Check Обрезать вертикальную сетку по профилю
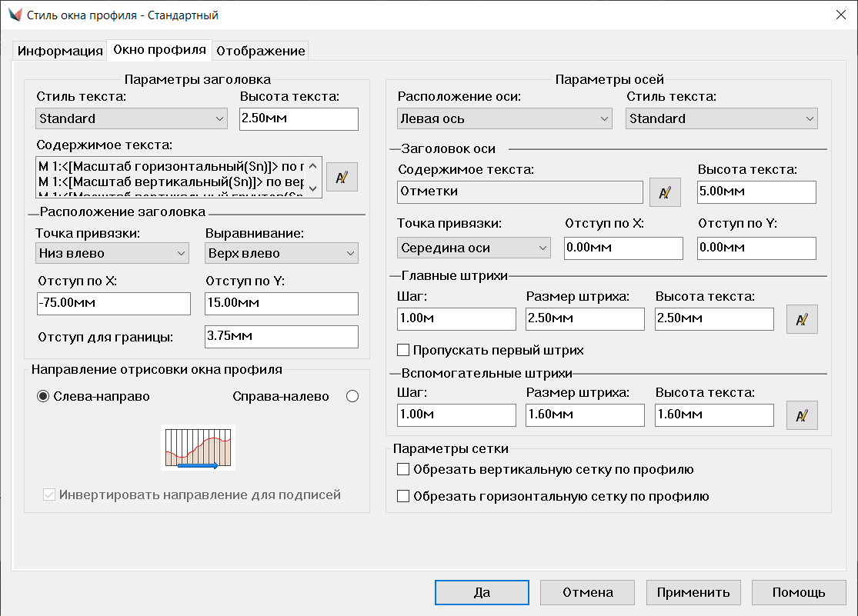858x616 pixels. pos(403,470)
